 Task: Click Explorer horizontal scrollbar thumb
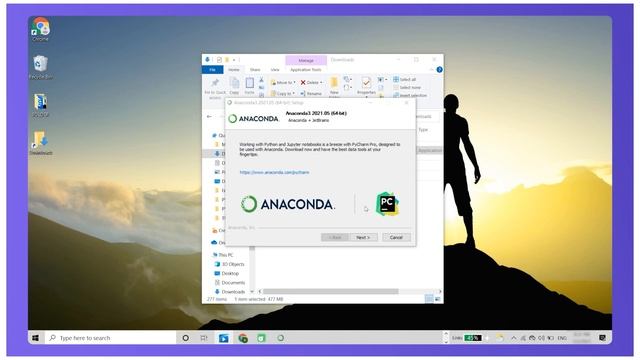pos(331,291)
